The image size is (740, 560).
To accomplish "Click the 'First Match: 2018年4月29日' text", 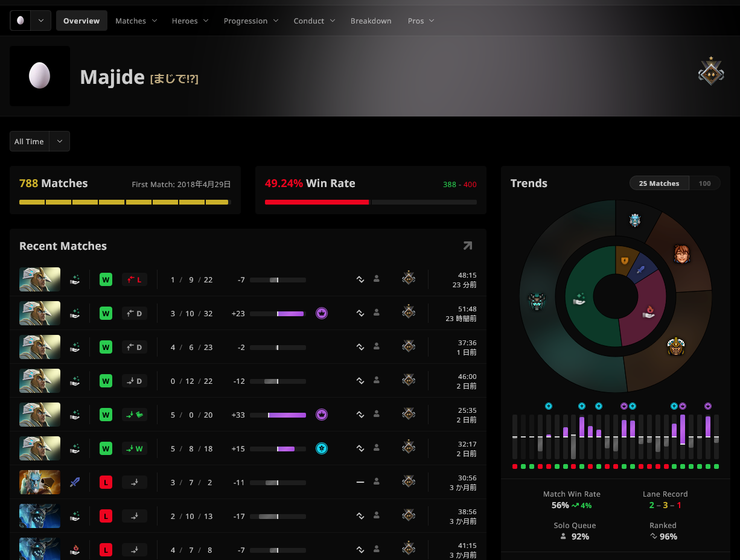I will point(182,184).
